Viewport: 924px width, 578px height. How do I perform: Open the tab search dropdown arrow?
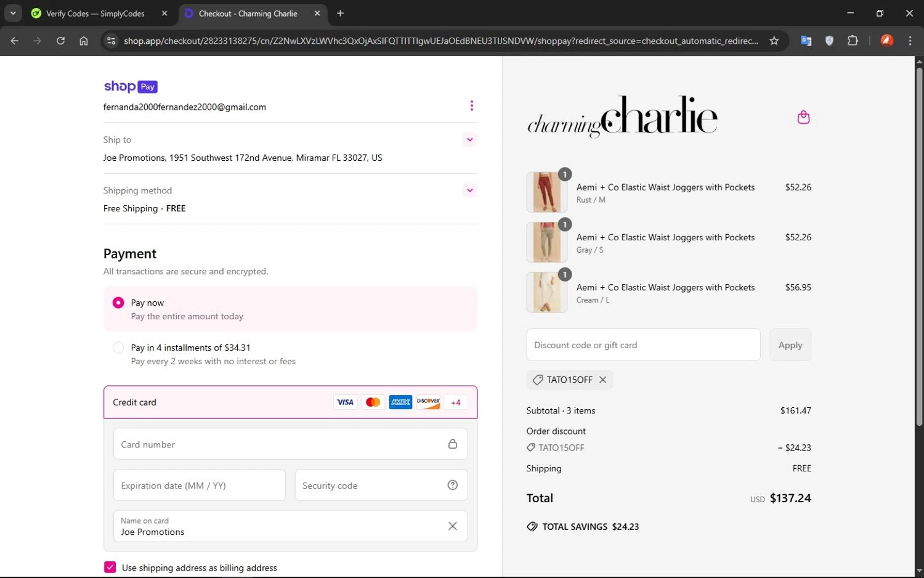tap(13, 14)
